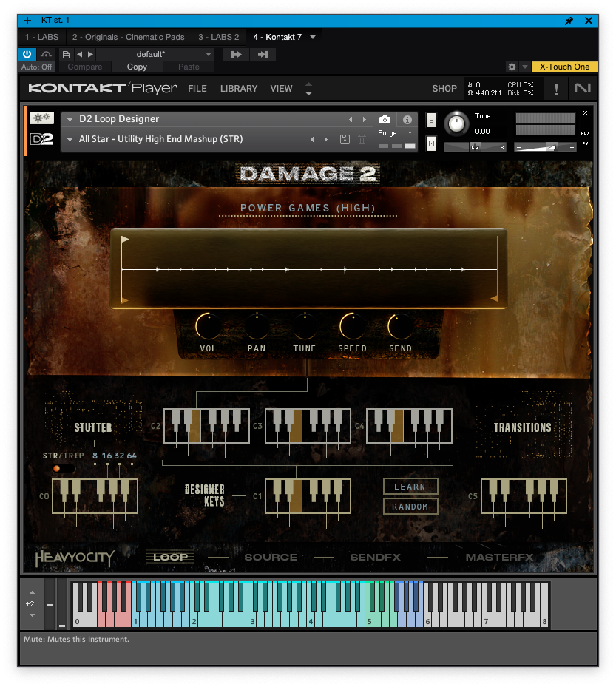Image resolution: width=616 pixels, height=687 pixels.
Task: Click the first skip-forward arrow icon after default
Action: [236, 54]
